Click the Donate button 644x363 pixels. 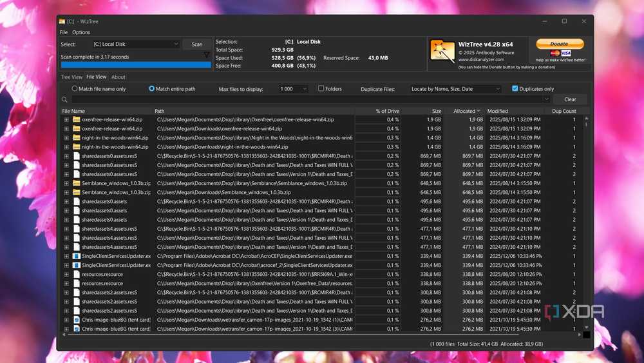560,44
